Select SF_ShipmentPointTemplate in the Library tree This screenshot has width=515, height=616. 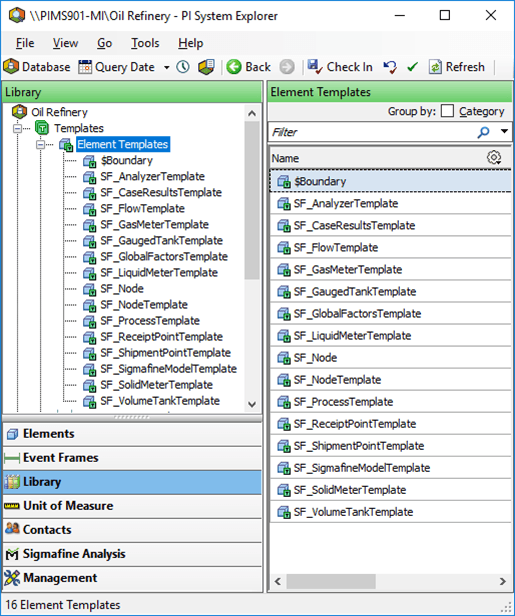[x=165, y=353]
